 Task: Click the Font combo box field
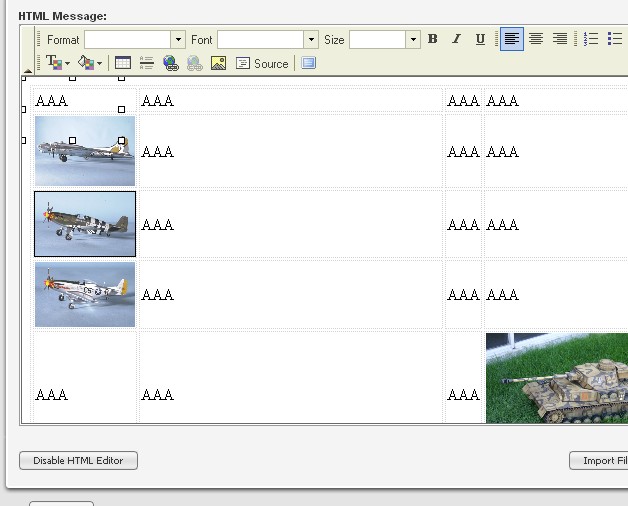click(261, 40)
